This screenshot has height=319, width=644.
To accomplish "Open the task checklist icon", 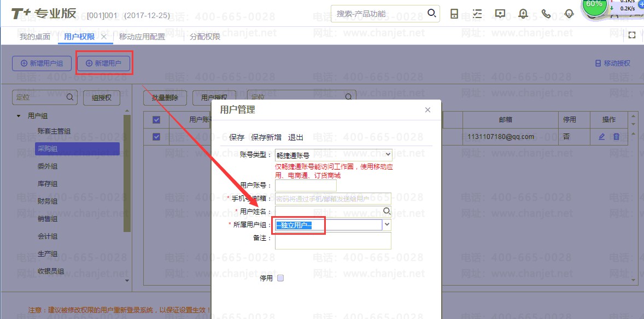I will [477, 14].
